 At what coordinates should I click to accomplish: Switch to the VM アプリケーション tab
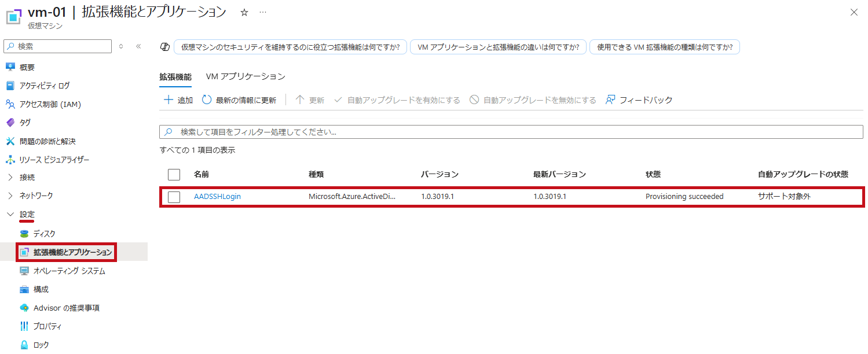pyautogui.click(x=246, y=76)
